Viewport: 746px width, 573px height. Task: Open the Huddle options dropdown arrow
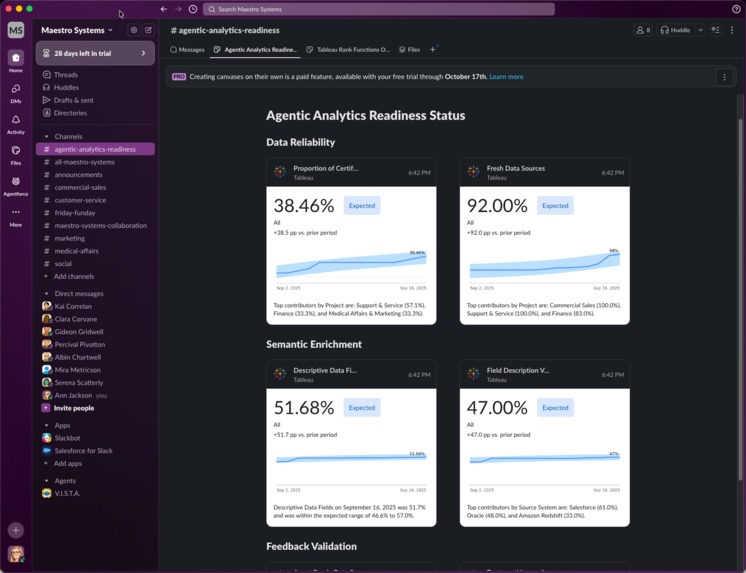tap(700, 30)
